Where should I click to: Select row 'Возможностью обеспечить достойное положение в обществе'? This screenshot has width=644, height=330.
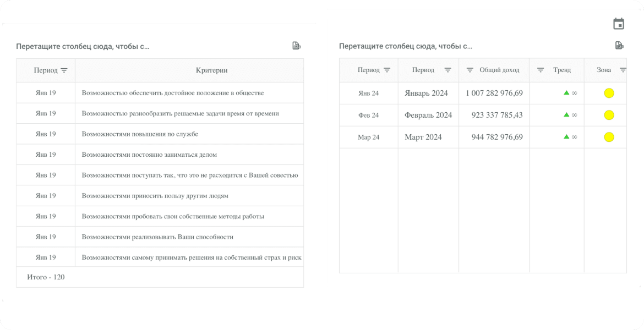pos(160,93)
